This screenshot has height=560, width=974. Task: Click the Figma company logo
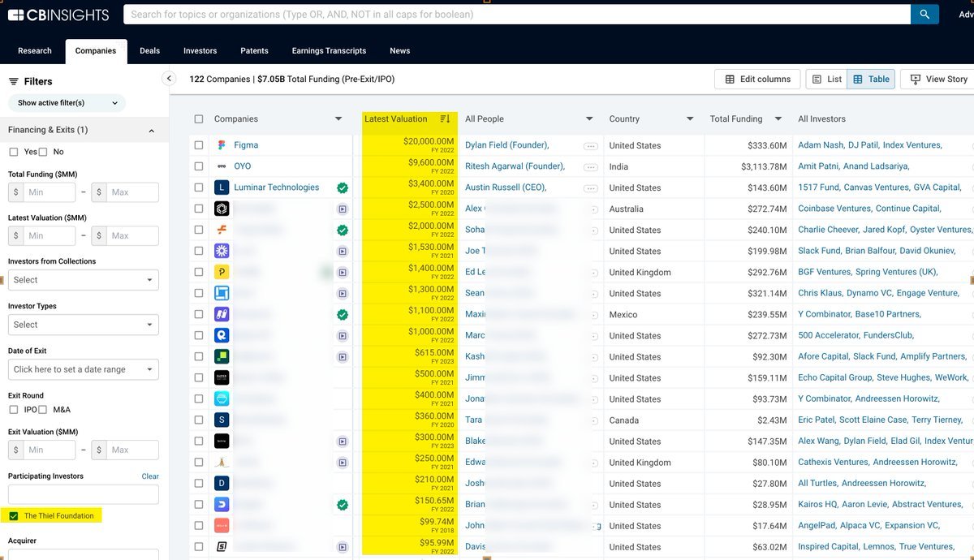coord(222,145)
